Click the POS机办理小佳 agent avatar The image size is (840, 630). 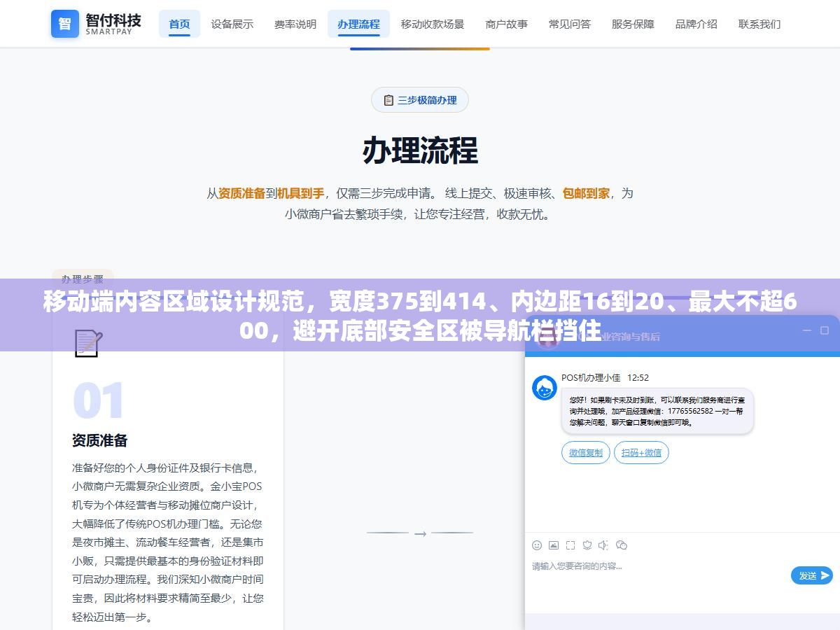click(545, 388)
